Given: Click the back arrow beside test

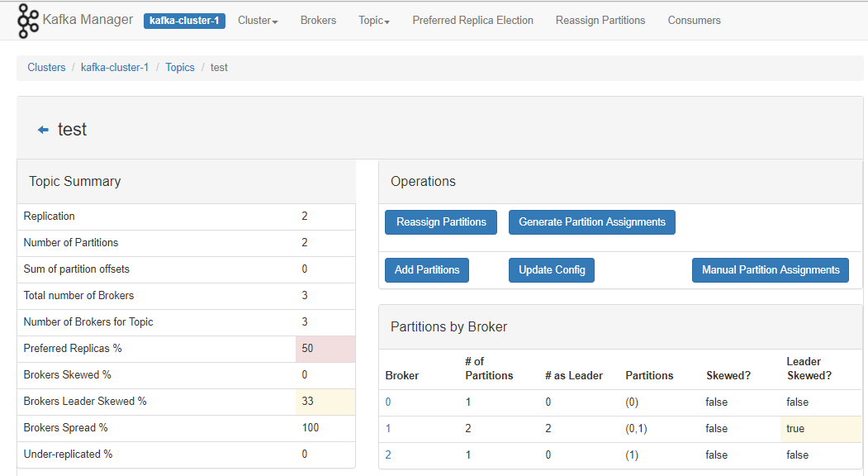Looking at the screenshot, I should point(43,130).
